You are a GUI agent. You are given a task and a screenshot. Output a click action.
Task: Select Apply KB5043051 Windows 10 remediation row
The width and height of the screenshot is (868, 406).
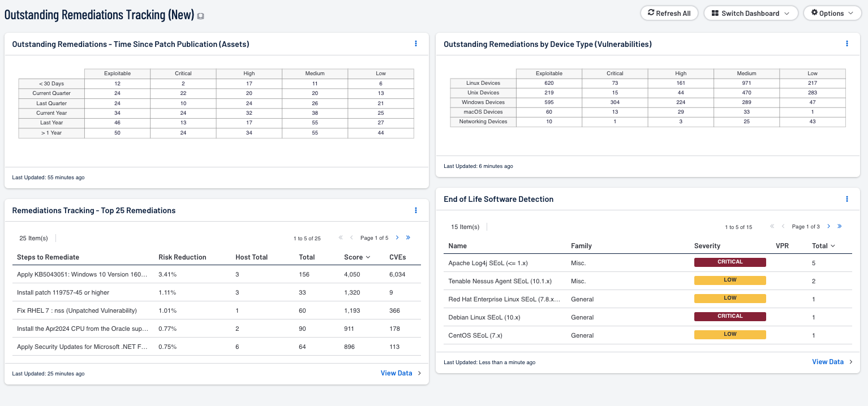[x=217, y=274]
